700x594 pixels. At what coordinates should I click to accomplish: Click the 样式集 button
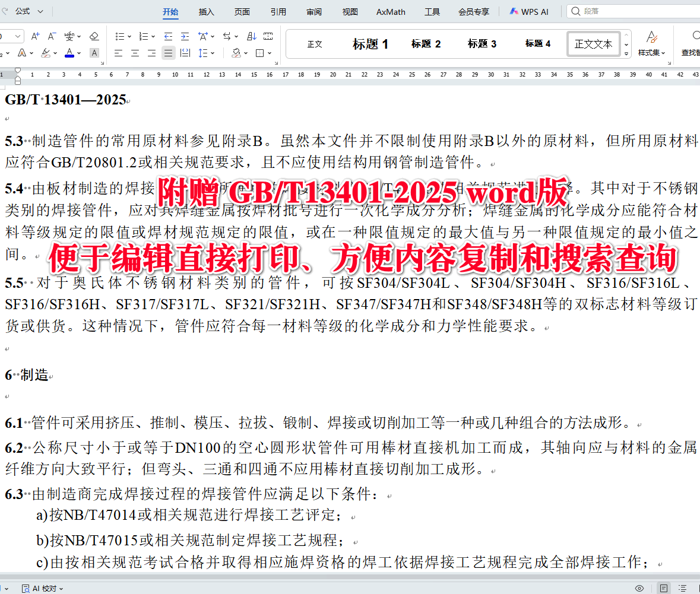[x=652, y=43]
